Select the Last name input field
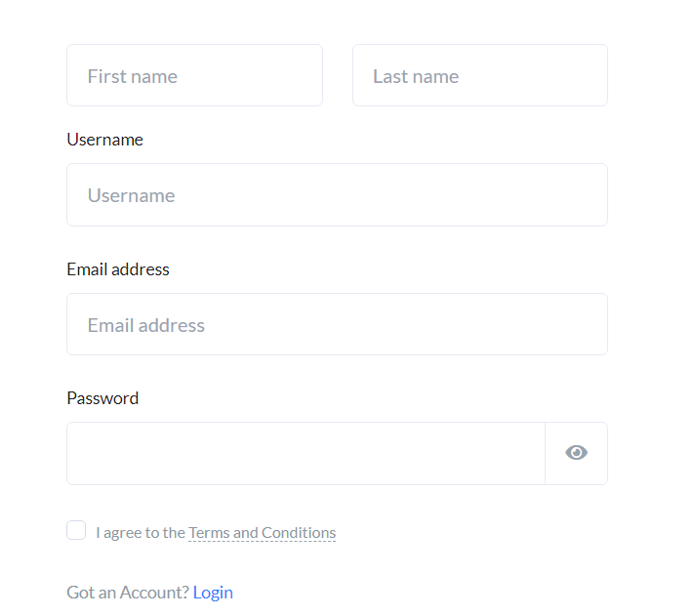This screenshot has height=616, width=694. pos(480,75)
